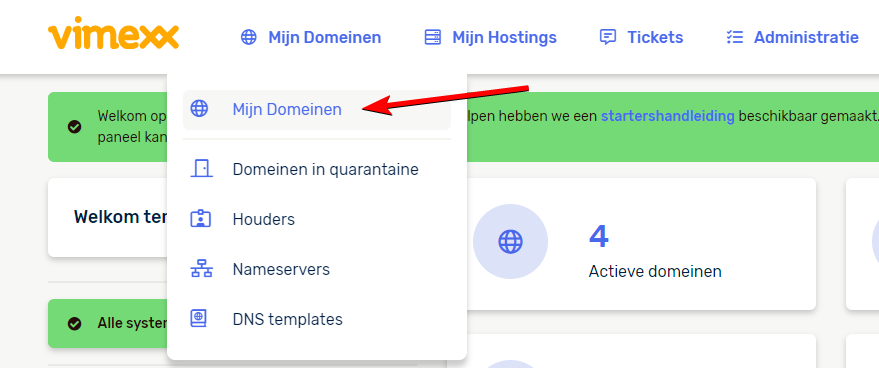Click round globe icon on Actieve domeinen card
The image size is (879, 368).
510,242
